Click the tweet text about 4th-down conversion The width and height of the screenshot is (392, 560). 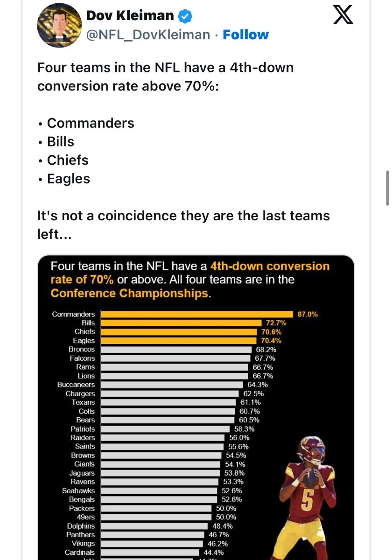pos(184,151)
